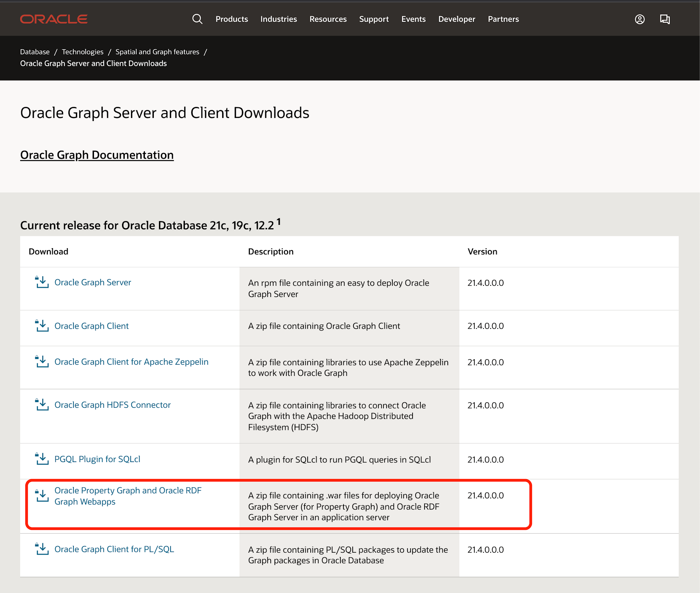This screenshot has height=593, width=700.
Task: Go to Spatial and Graph features breadcrumb
Action: pyautogui.click(x=157, y=52)
